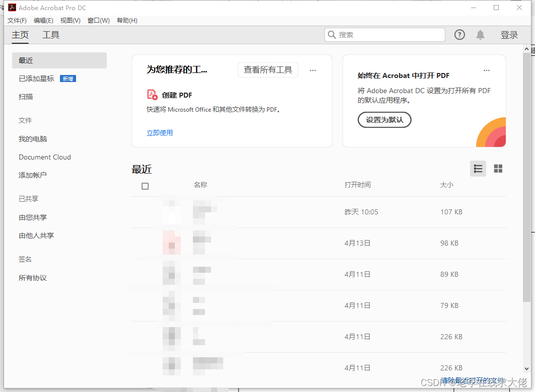The height and width of the screenshot is (392, 535).
Task: Tick the select-all checkbox in Recent list
Action: click(145, 186)
